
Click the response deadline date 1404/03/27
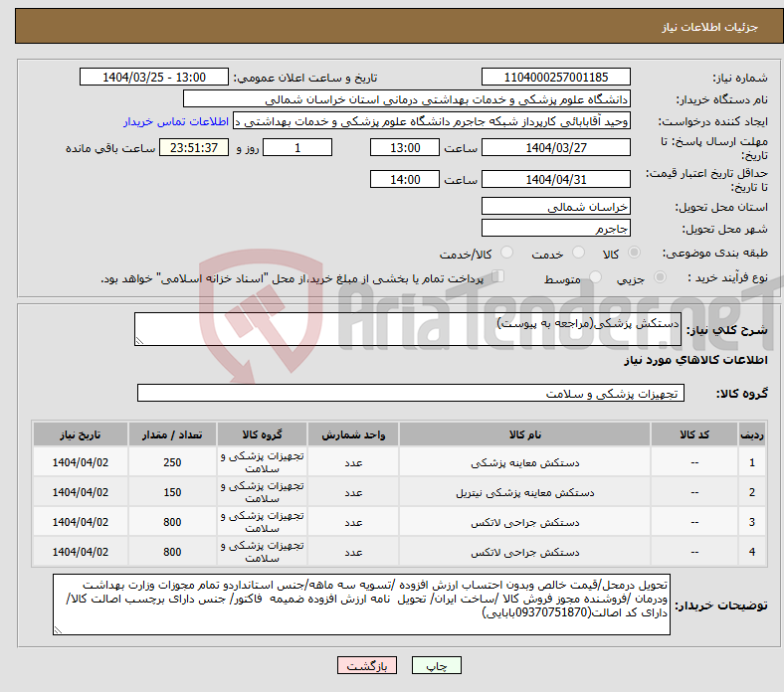coord(555,147)
